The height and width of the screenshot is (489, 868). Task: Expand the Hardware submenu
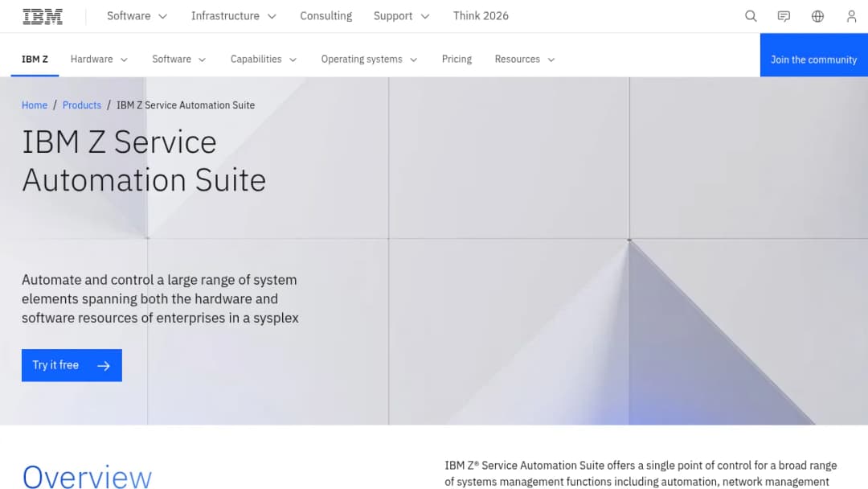99,60
